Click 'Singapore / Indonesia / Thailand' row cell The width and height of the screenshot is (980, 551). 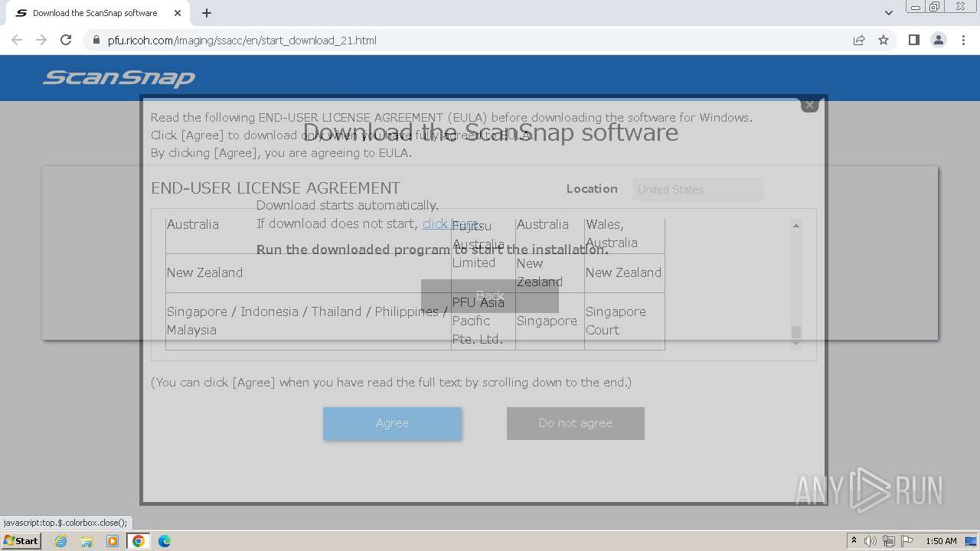pos(309,321)
